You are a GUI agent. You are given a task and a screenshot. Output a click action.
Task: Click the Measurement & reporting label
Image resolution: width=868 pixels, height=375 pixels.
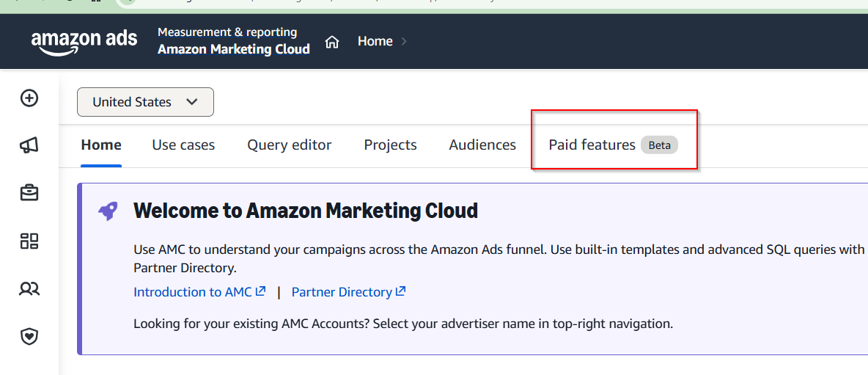(227, 32)
